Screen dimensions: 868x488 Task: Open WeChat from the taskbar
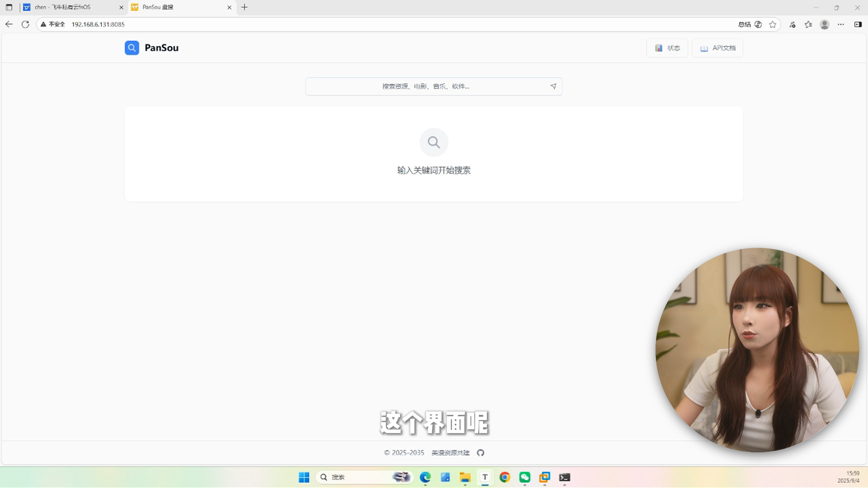tap(524, 477)
